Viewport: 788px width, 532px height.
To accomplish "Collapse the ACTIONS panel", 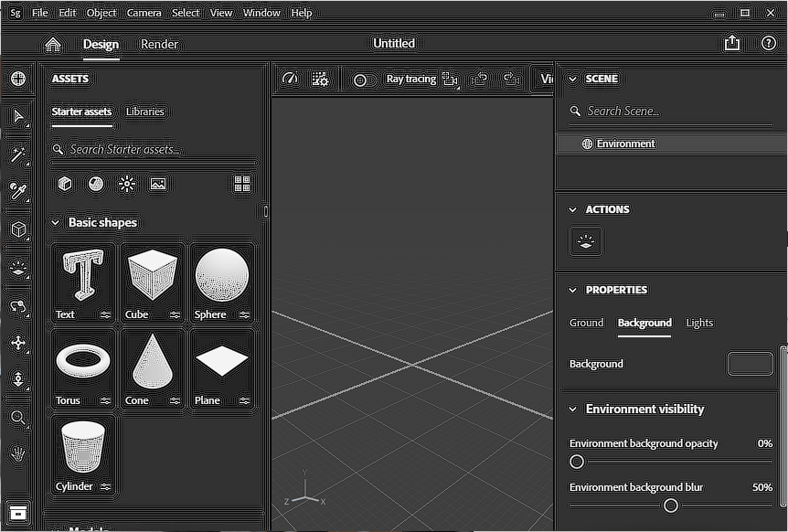I will (572, 209).
